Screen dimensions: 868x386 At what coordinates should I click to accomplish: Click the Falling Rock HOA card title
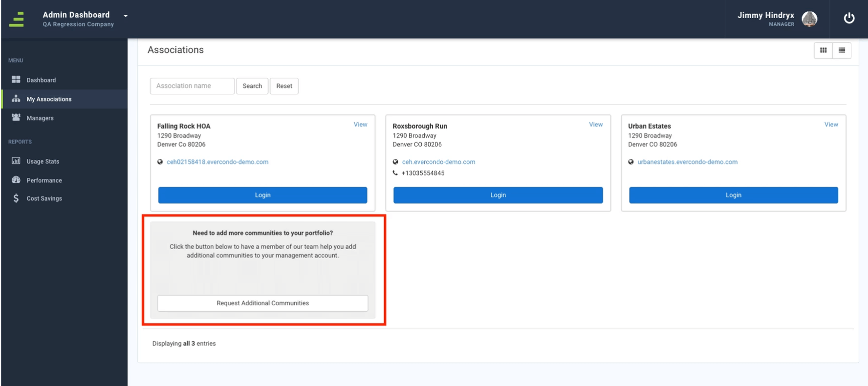(x=184, y=126)
